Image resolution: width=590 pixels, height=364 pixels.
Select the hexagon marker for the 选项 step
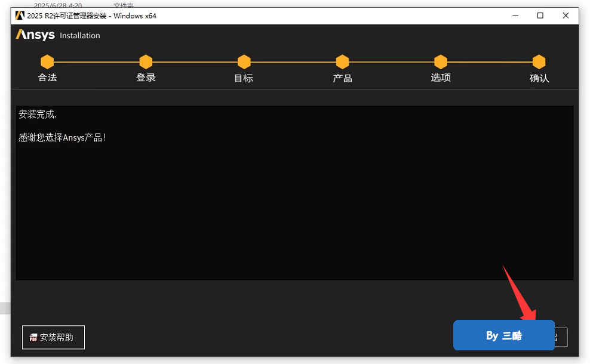point(441,61)
